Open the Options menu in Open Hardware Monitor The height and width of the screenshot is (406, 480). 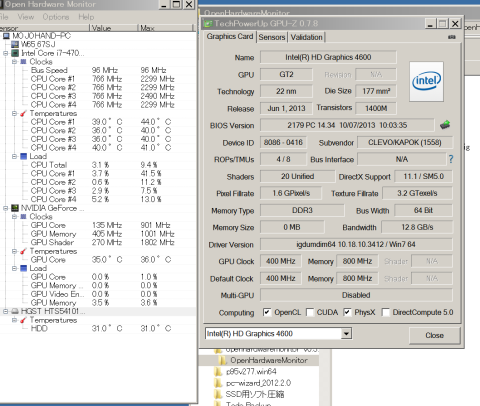tap(56, 17)
